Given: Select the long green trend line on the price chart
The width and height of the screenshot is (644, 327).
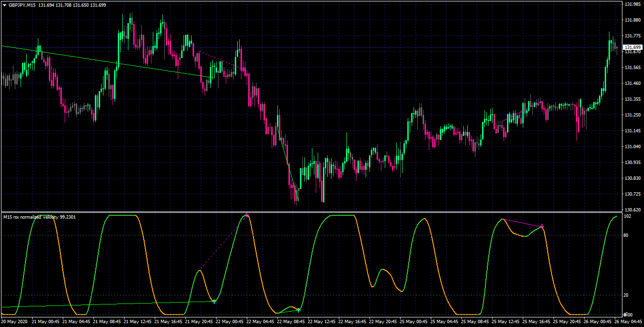Looking at the screenshot, I should [108, 61].
